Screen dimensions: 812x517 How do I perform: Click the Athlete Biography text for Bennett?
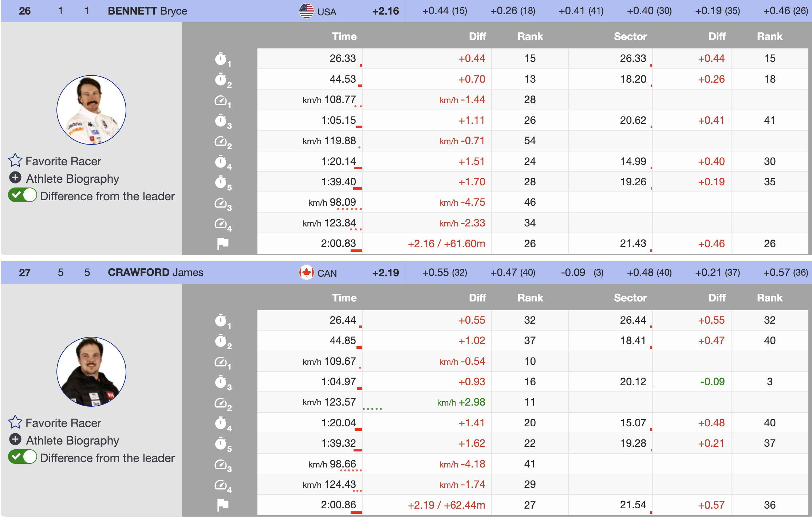[x=72, y=179]
